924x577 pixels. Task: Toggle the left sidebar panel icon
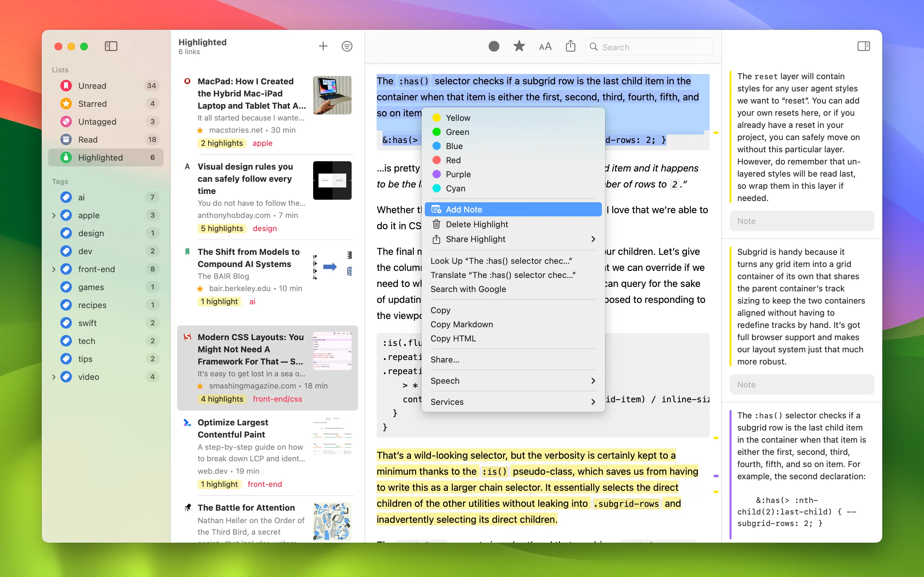tap(111, 46)
